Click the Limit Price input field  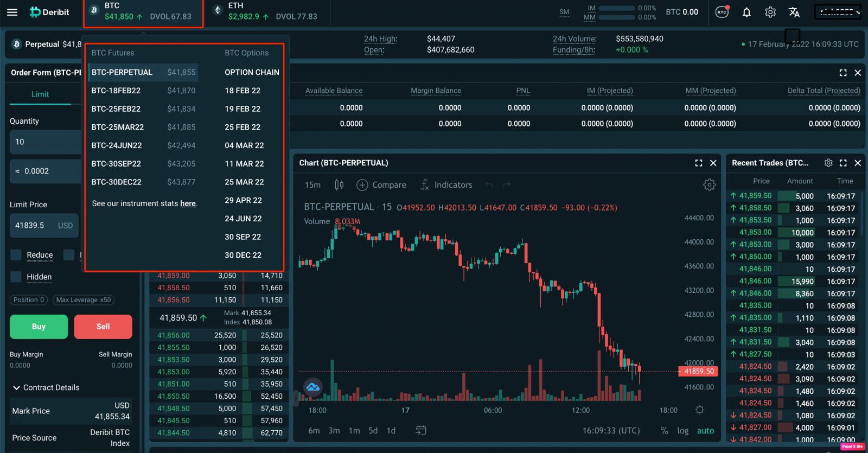34,225
